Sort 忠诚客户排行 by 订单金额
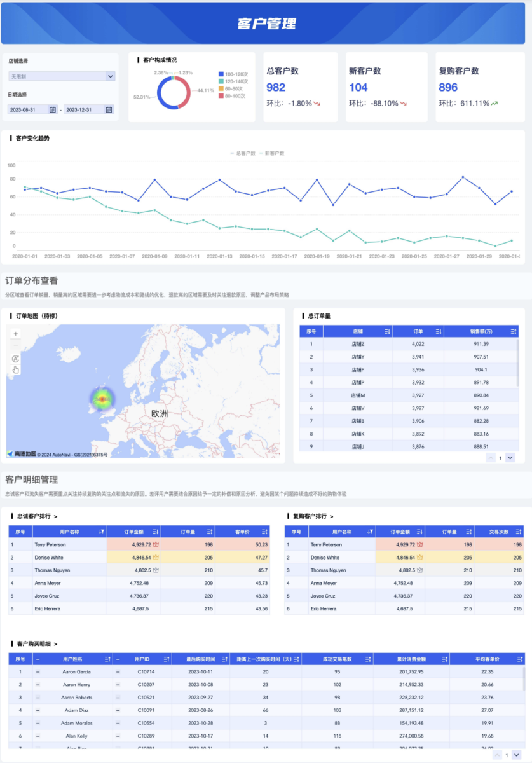 [155, 532]
